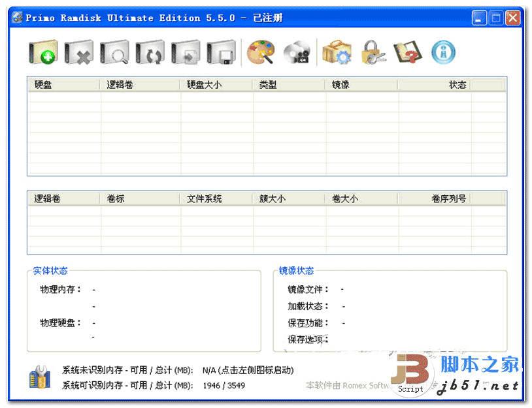Click the 加载状态 label
Screen dimensions: 532x408
click(x=308, y=306)
